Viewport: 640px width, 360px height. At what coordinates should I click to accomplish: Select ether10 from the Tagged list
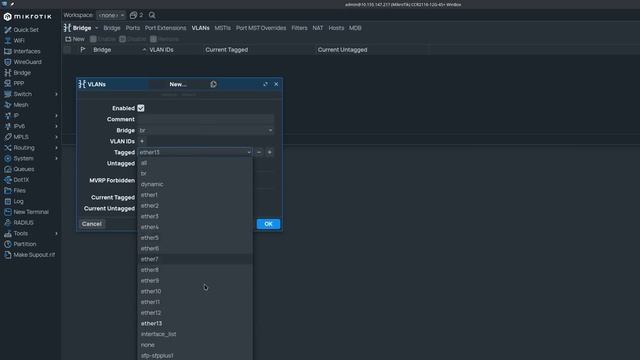coord(195,291)
